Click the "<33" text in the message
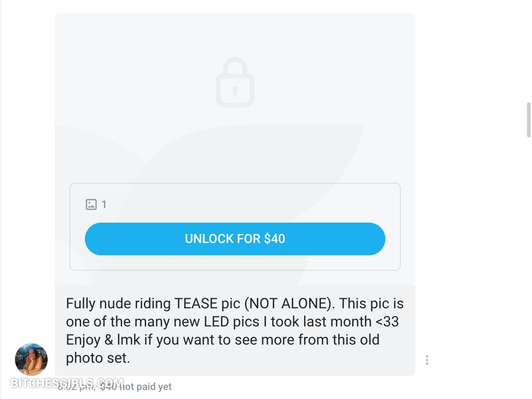 [x=387, y=321]
